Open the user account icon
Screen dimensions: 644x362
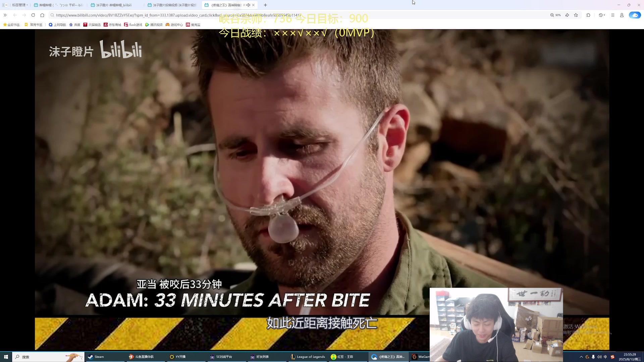[622, 15]
